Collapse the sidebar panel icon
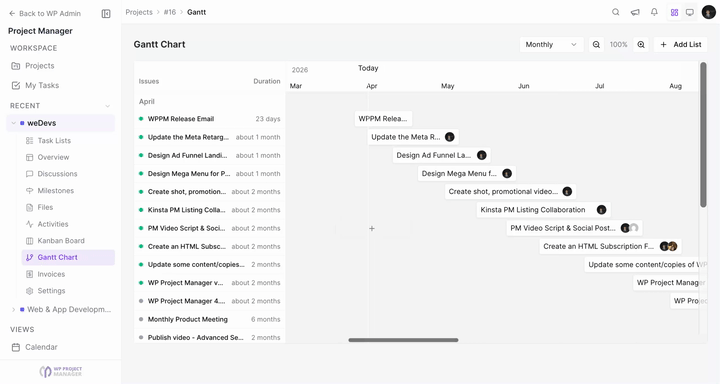The image size is (720, 384). pos(106,14)
